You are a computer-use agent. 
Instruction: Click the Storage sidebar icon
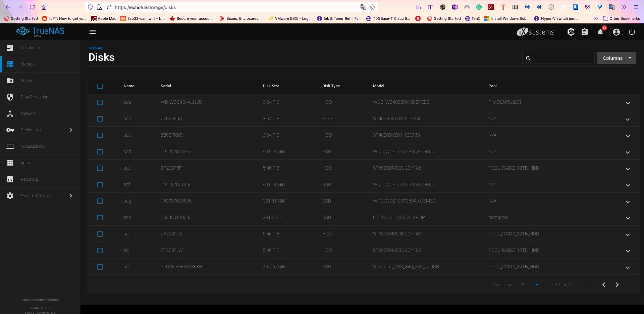point(10,64)
